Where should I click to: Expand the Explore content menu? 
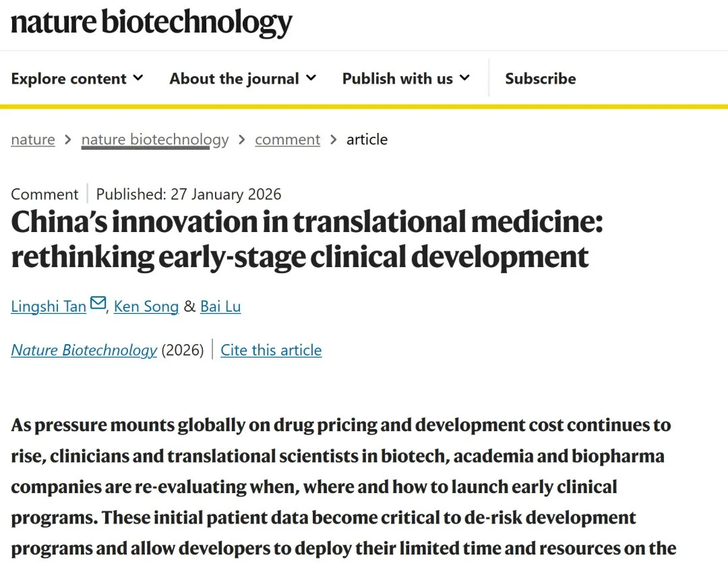pos(78,79)
